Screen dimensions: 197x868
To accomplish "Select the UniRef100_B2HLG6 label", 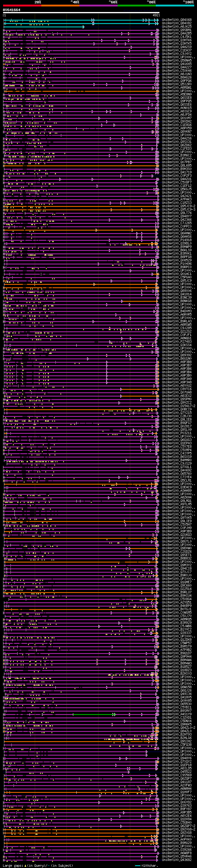I will click(177, 737).
